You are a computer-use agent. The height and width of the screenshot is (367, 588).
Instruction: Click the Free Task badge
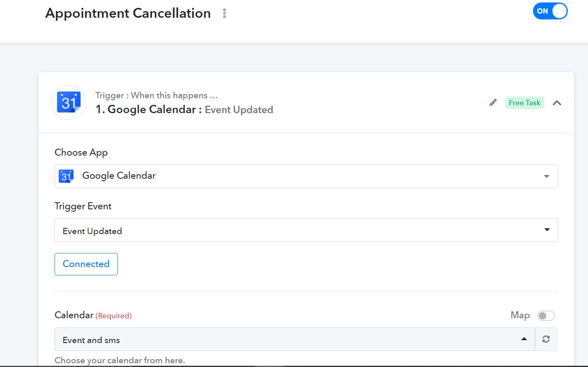(x=524, y=103)
